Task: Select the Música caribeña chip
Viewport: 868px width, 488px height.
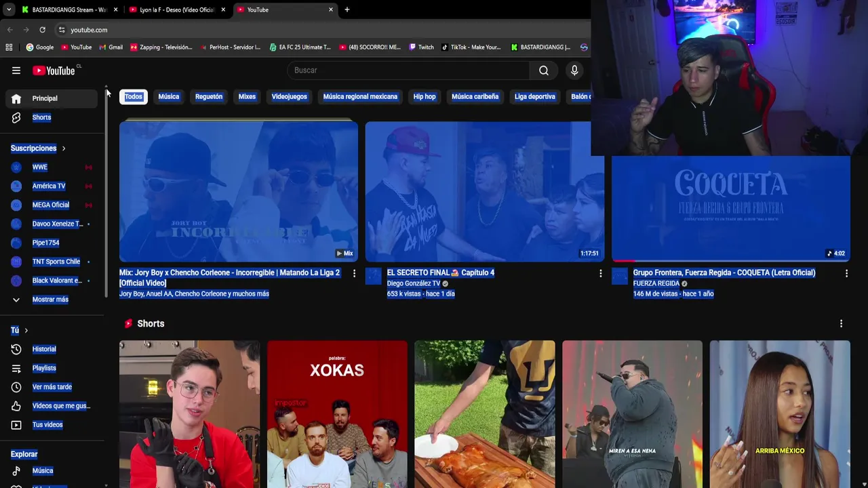Action: click(x=475, y=97)
